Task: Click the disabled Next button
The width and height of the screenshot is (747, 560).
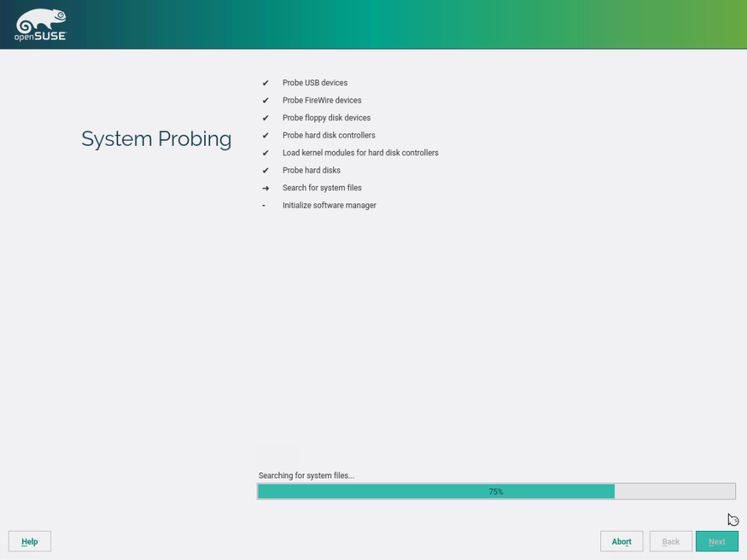Action: (717, 541)
